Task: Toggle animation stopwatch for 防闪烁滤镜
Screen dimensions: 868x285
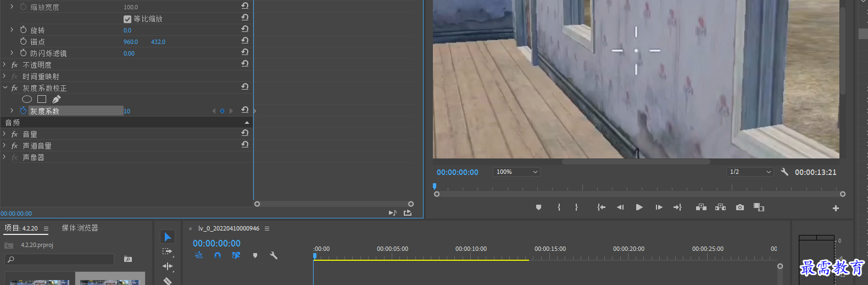Action: [23, 53]
